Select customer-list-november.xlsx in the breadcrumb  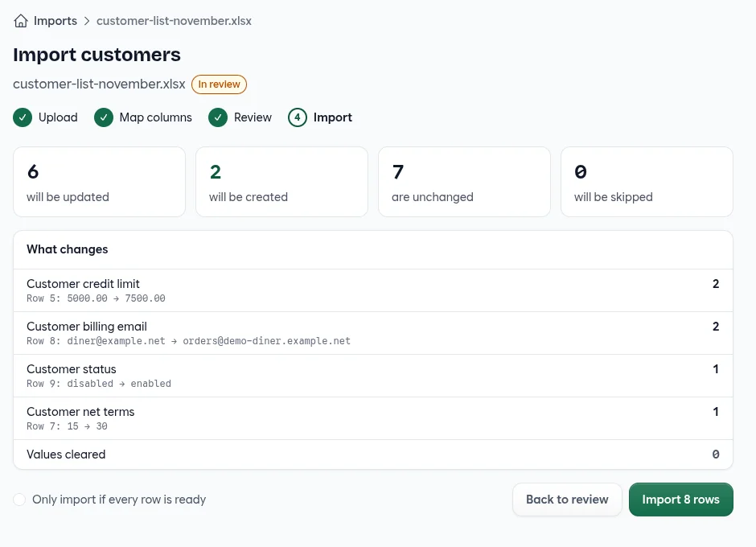[x=174, y=21]
